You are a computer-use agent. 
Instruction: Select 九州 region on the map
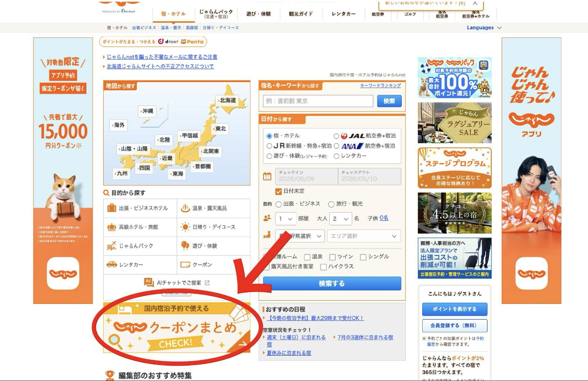point(121,173)
